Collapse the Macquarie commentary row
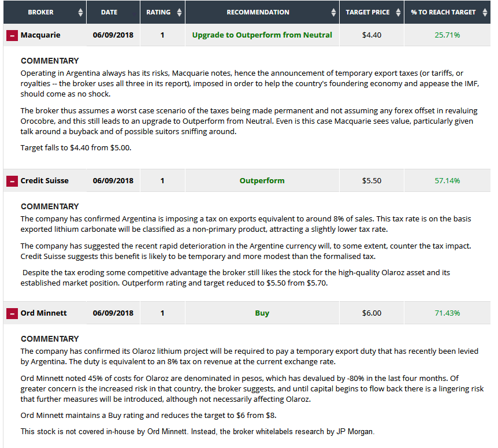 [x=12, y=36]
